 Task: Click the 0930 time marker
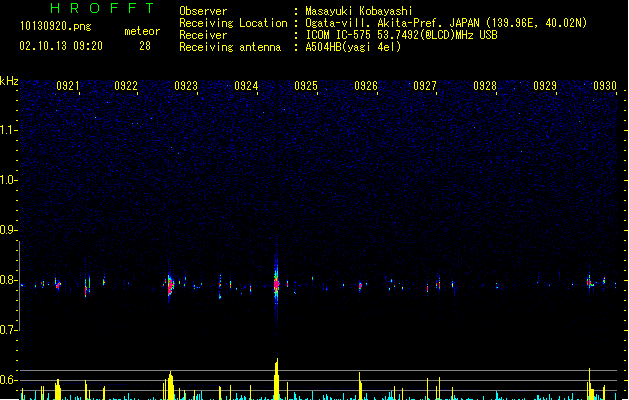click(605, 85)
